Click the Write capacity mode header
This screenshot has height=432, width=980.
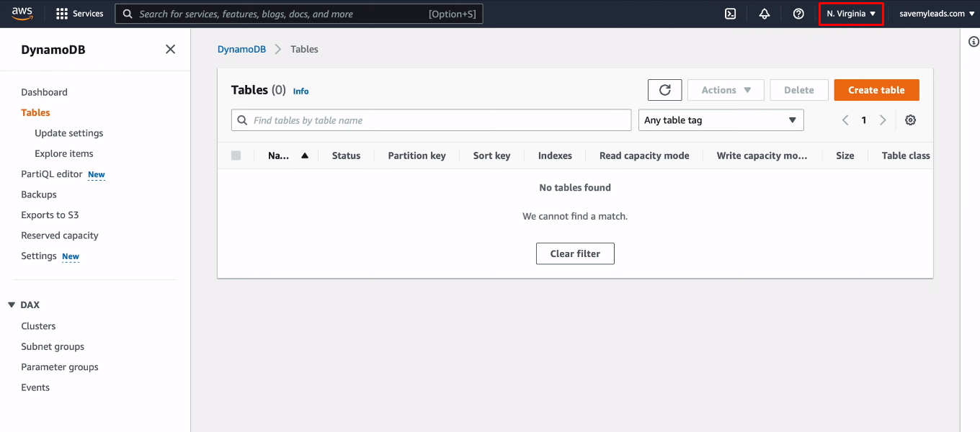click(x=762, y=156)
